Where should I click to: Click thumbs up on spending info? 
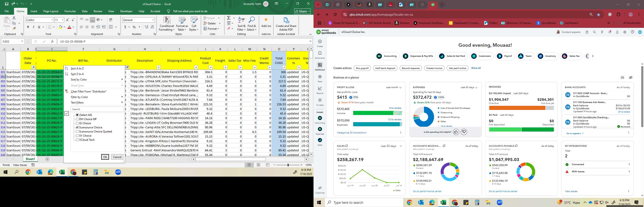(456, 132)
